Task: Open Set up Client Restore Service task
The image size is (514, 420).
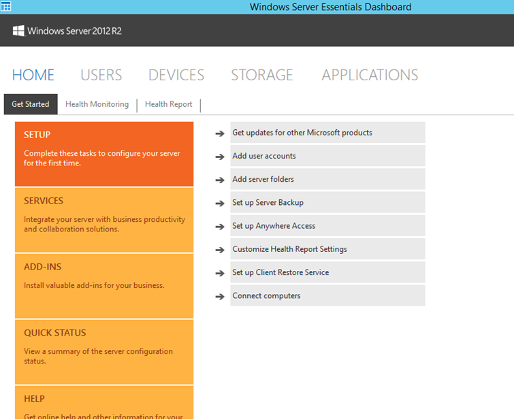Action: (328, 272)
